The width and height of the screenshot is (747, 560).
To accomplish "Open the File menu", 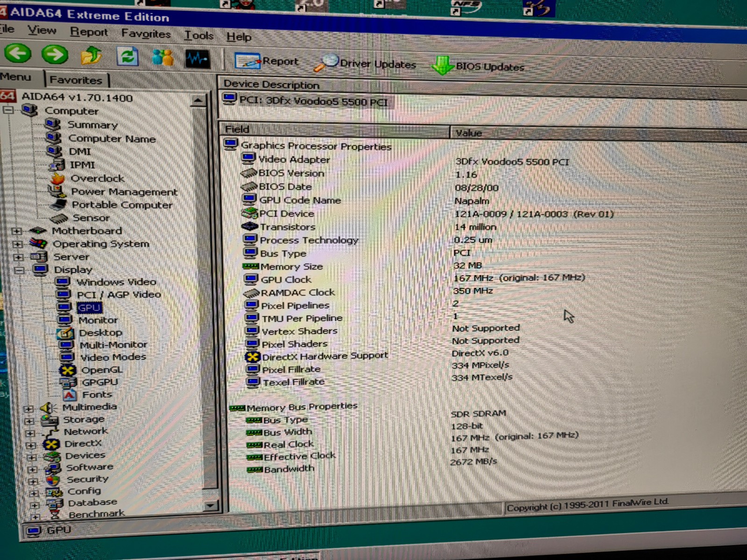I will pos(7,29).
